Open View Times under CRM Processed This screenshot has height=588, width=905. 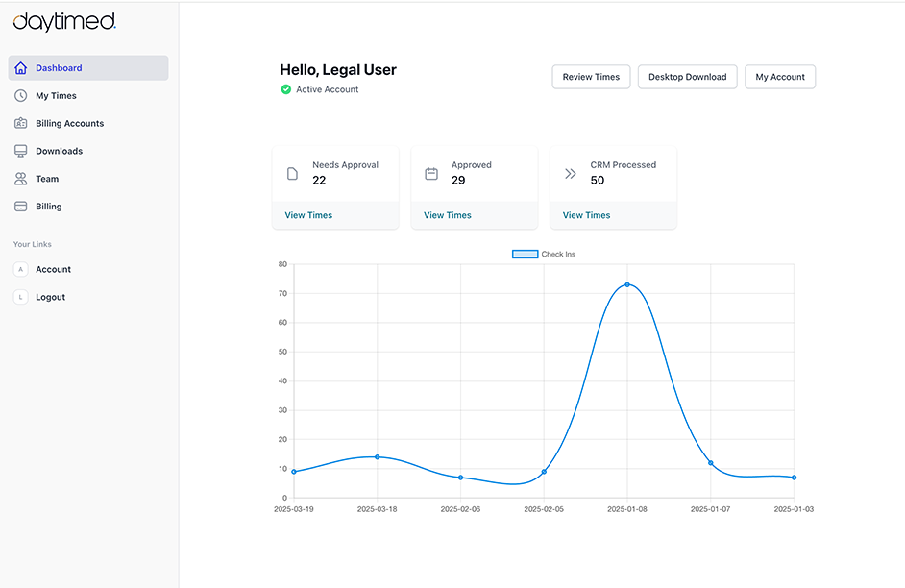pos(586,215)
